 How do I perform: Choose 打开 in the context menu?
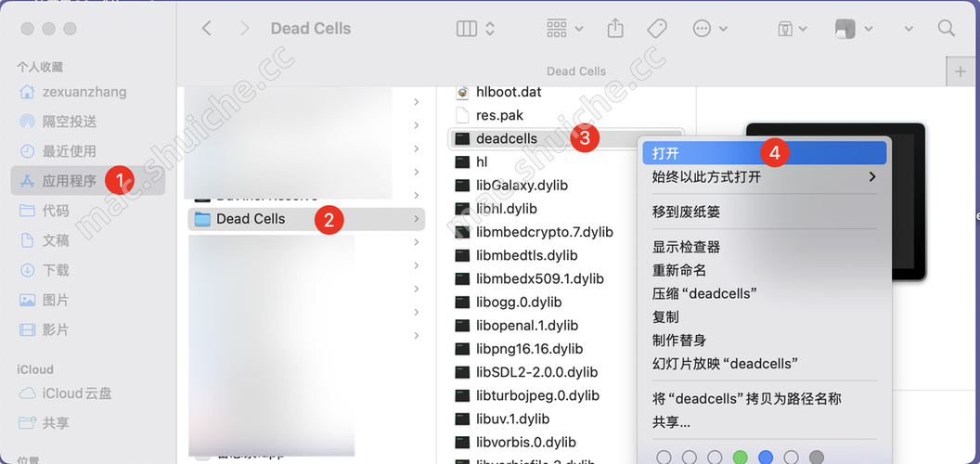point(764,153)
